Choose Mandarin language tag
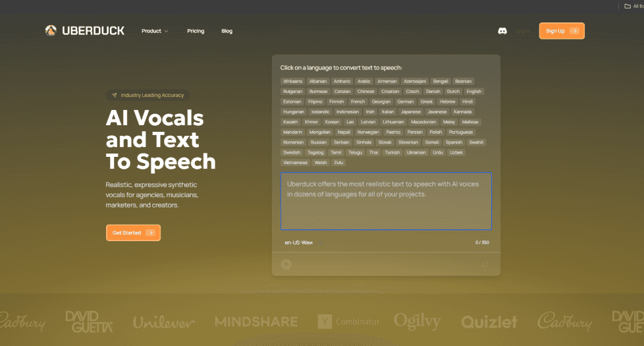 point(293,132)
